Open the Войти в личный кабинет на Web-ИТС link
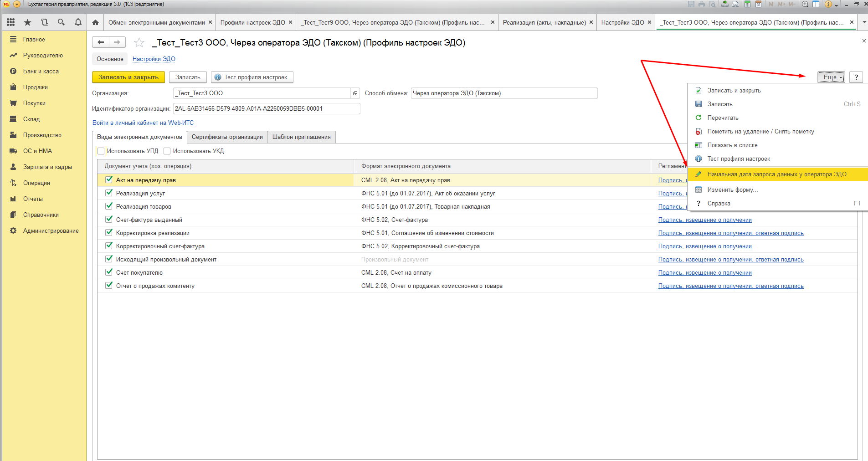Screen dimensions: 868x461 (143, 123)
